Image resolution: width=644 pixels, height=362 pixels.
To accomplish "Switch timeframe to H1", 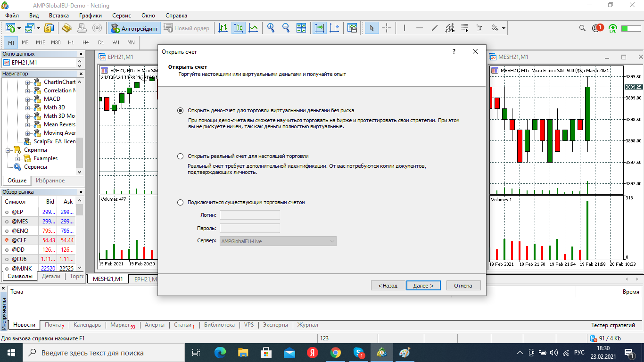I will [71, 42].
